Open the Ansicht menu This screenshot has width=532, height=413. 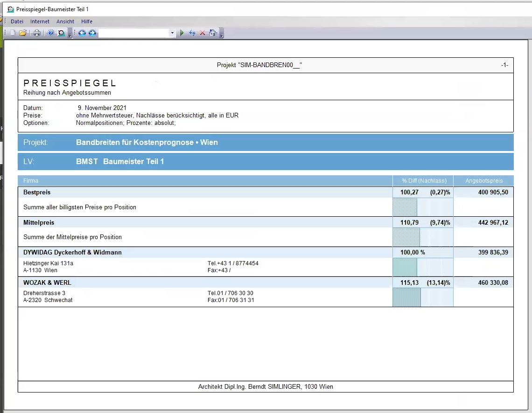tap(65, 21)
